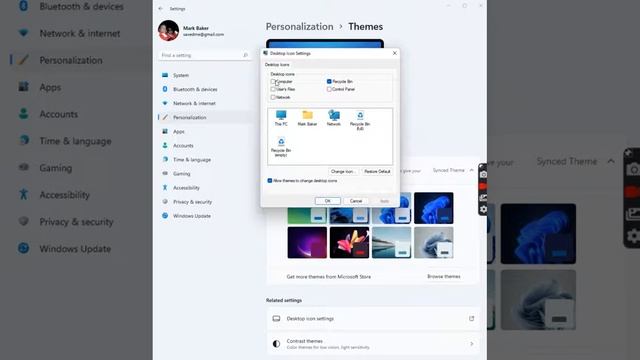Select the Recycle Bin (empty) icon

(x=281, y=147)
